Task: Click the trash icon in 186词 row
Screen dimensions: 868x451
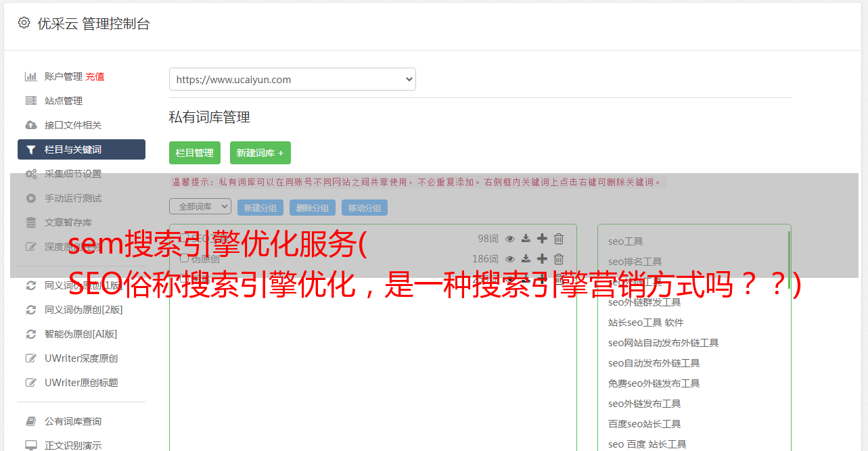Action: (x=559, y=258)
